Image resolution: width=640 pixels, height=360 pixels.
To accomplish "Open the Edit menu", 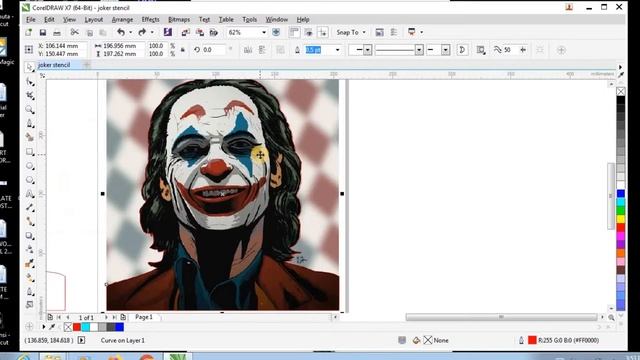I will tap(49, 19).
